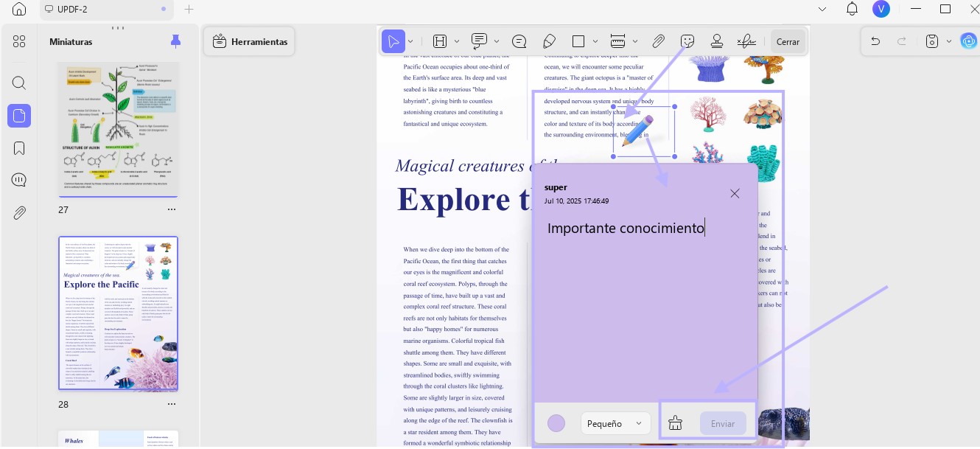Expand the selection tool dropdown arrow
Image resolution: width=980 pixels, height=449 pixels.
[x=410, y=41]
